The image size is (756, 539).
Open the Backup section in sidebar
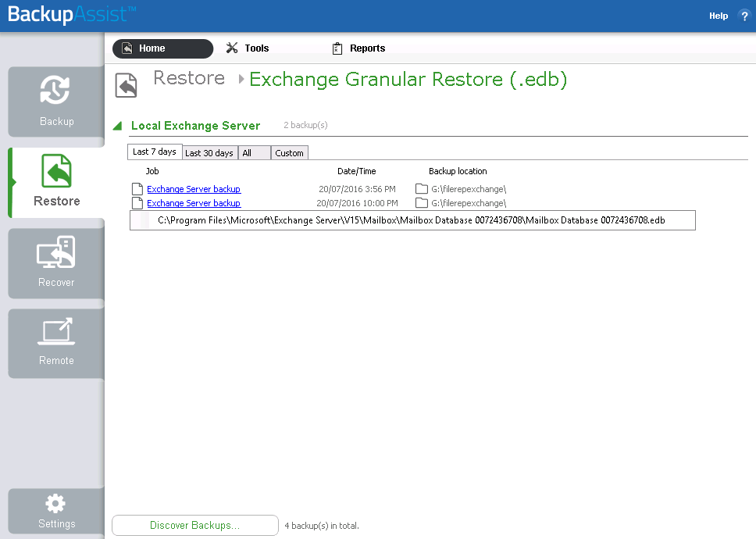pos(56,102)
